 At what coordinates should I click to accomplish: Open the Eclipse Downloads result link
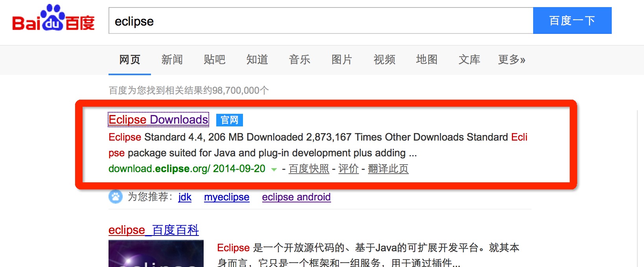(158, 120)
